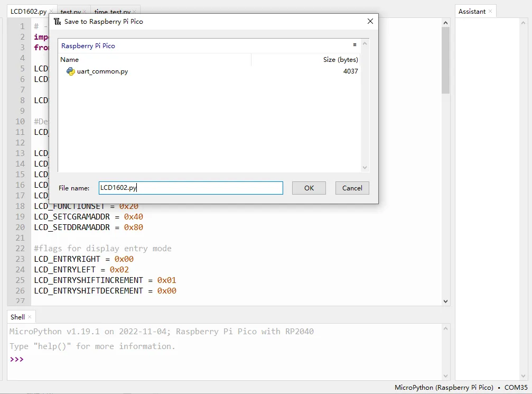Confirm save with the OK button

[x=309, y=188]
